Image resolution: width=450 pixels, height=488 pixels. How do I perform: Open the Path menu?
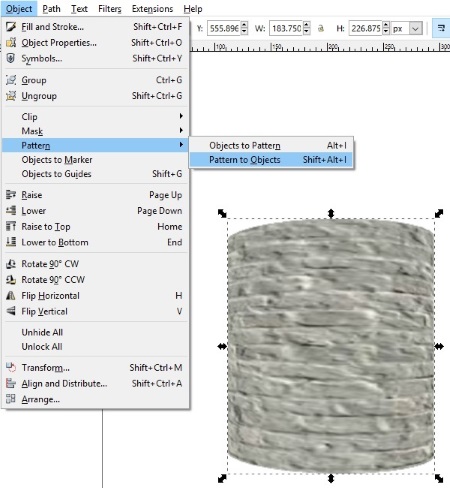tap(51, 9)
